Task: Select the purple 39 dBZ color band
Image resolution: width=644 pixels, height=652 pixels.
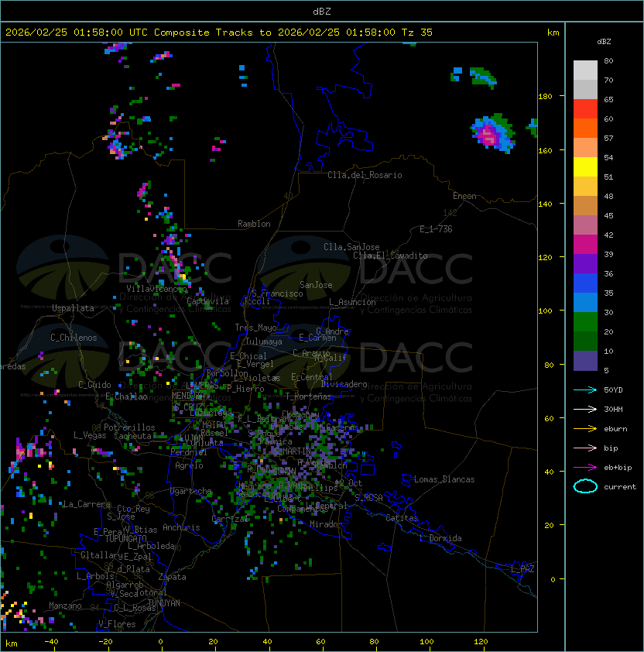Action: point(585,263)
